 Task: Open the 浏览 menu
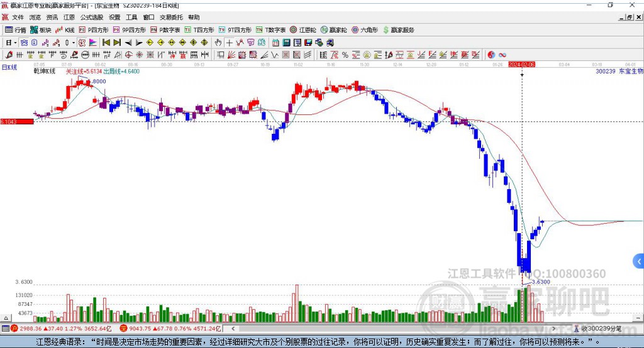(x=35, y=17)
